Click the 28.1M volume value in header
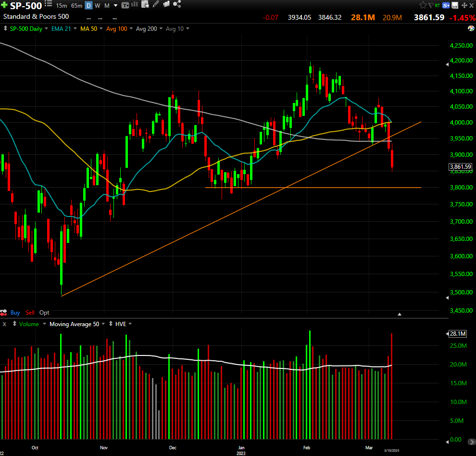 pos(363,17)
